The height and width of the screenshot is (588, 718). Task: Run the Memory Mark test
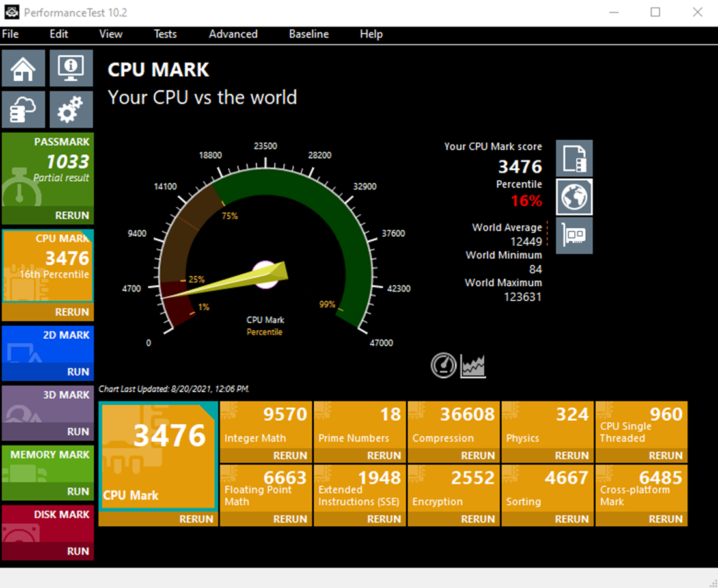[x=48, y=491]
